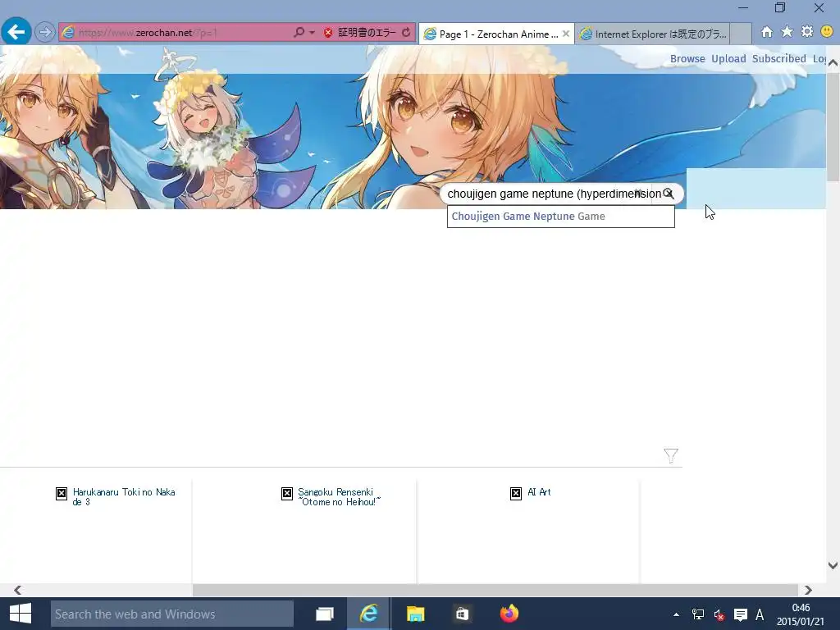Click the 証明書のエラー certificate error label
This screenshot has height=630, width=840.
point(367,33)
